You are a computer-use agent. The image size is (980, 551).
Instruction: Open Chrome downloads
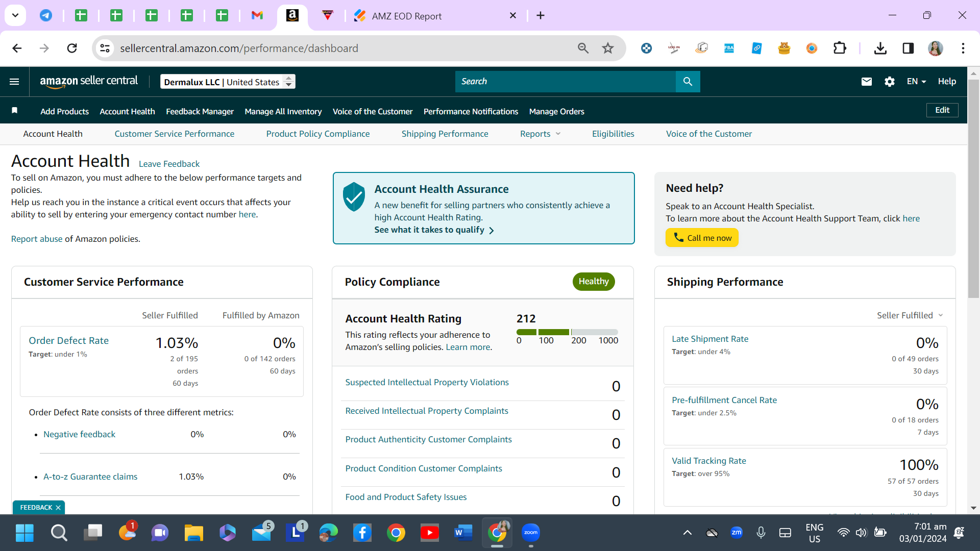880,48
